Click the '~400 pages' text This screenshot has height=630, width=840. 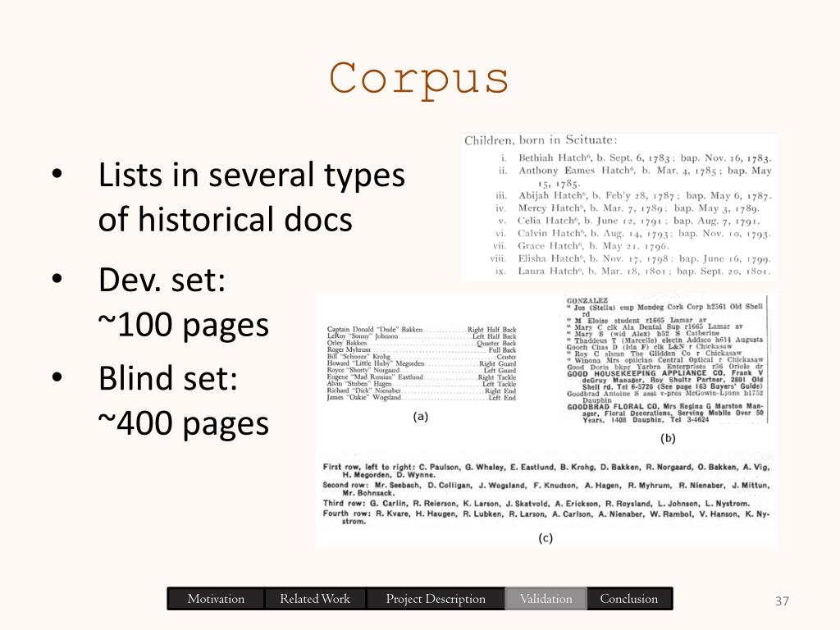(183, 423)
